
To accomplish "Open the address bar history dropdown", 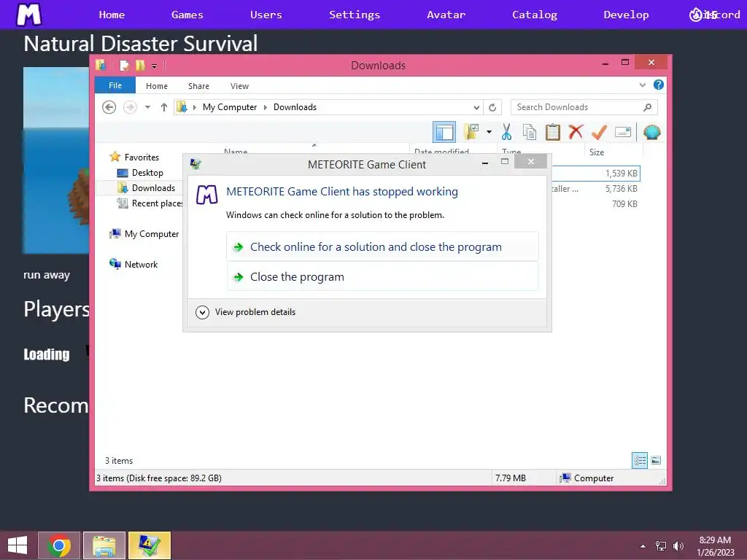I will tap(476, 108).
